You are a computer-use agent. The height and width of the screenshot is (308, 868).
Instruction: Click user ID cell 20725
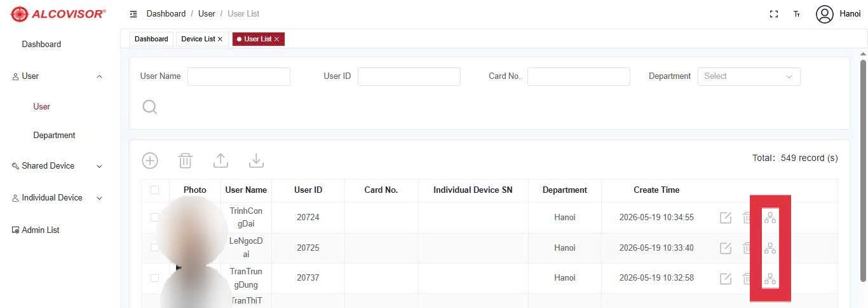coord(308,248)
